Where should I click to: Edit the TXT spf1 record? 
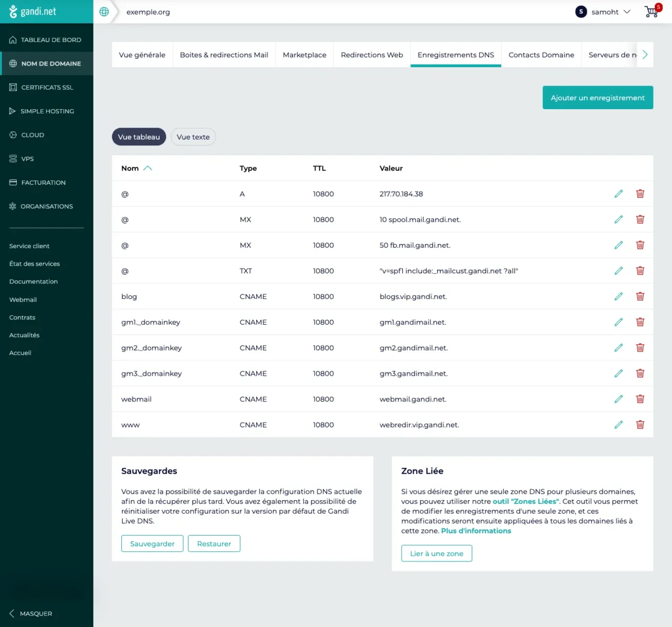click(x=618, y=271)
